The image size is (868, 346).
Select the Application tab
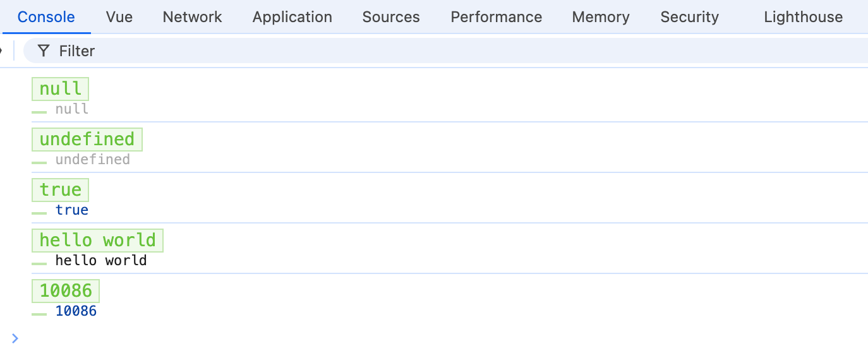click(292, 17)
